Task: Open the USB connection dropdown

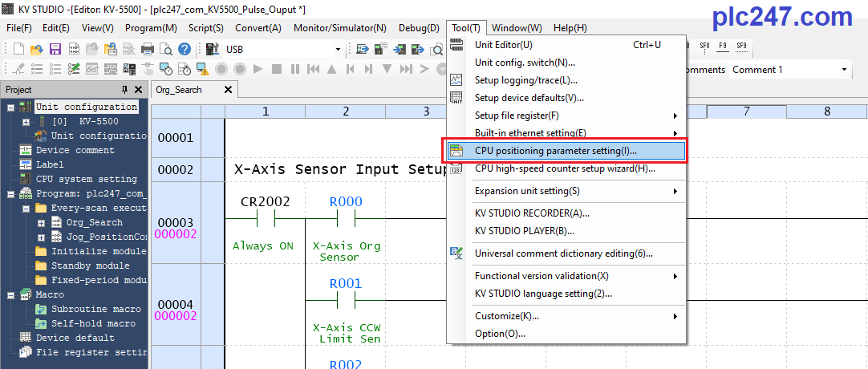Action: (x=338, y=49)
